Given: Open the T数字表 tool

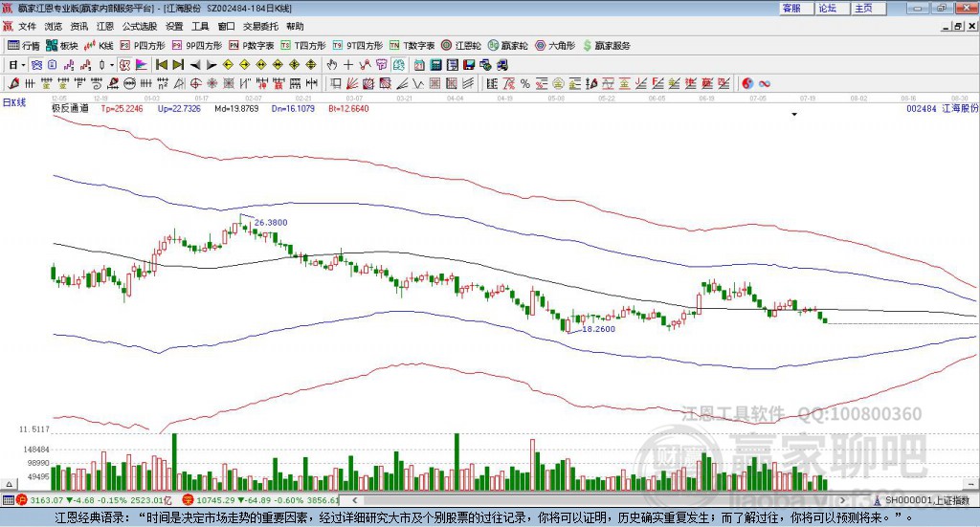Looking at the screenshot, I should tap(412, 46).
